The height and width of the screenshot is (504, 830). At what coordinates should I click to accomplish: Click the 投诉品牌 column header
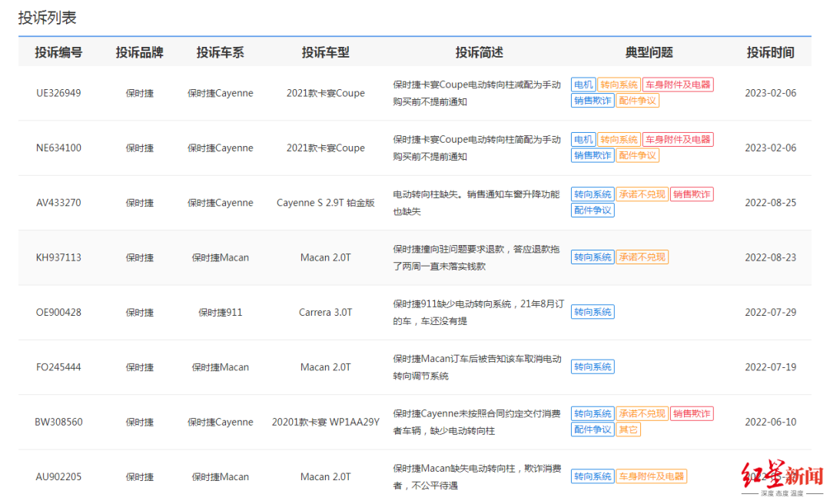(139, 52)
